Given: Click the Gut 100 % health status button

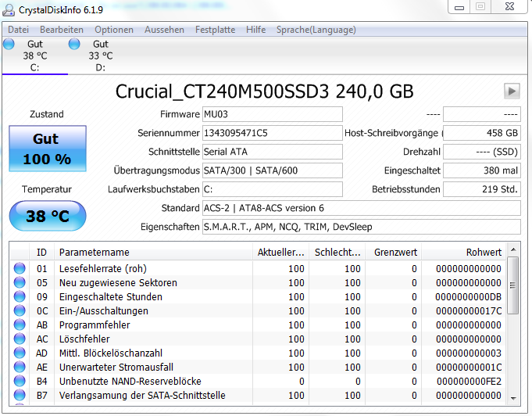Looking at the screenshot, I should click(x=48, y=149).
